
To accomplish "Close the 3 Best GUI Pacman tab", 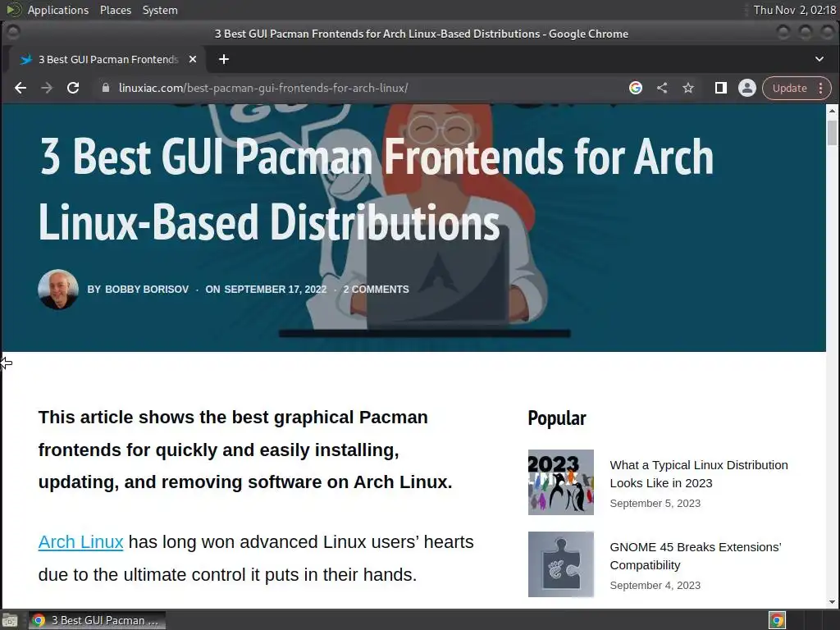I will (193, 59).
